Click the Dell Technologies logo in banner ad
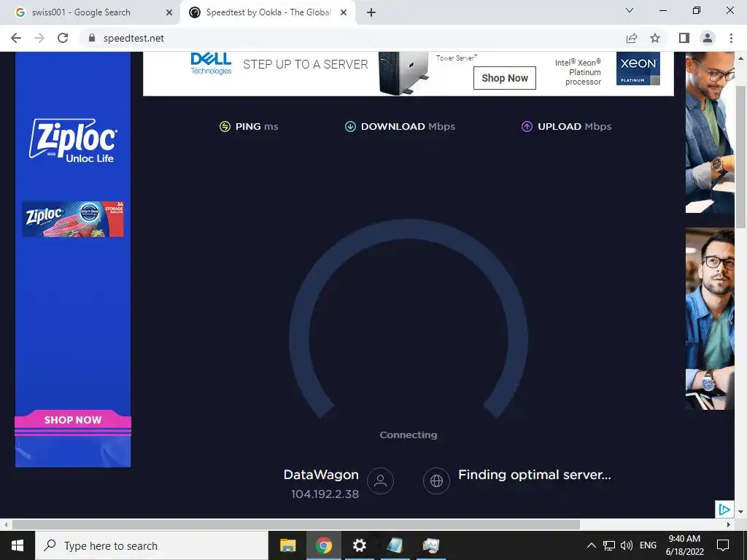747x560 pixels. coord(211,64)
